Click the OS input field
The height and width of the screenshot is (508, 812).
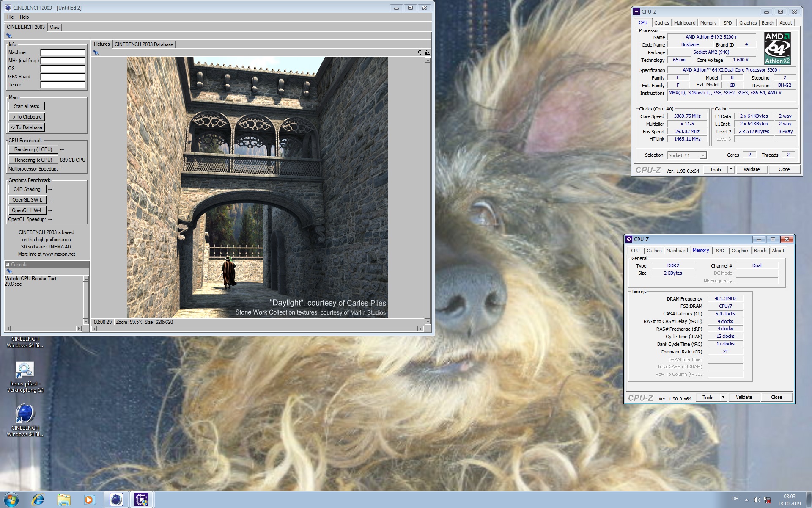click(63, 69)
